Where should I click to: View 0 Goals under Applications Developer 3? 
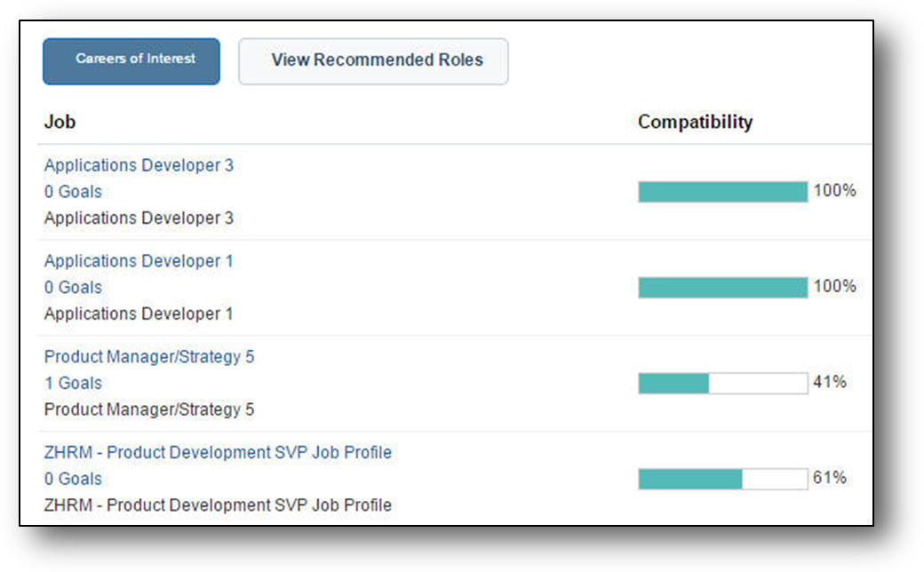(73, 192)
